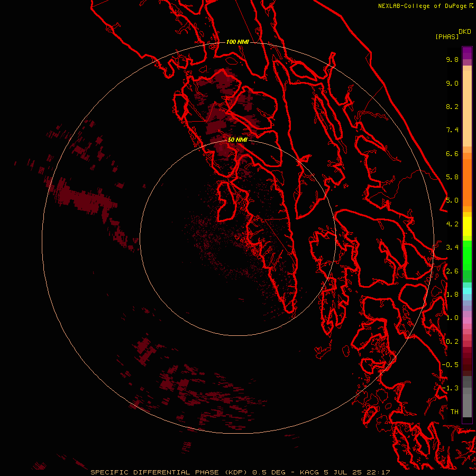Click the 2.6 scale value
Screen dimensions: 476x476
[x=452, y=271]
